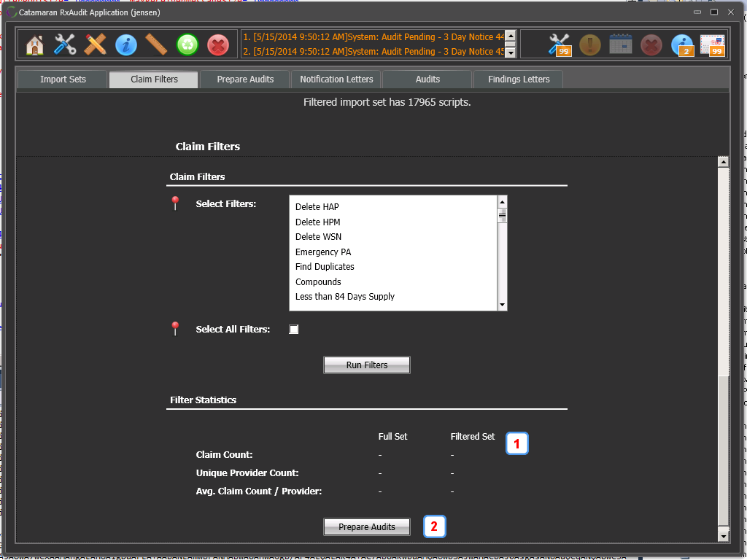Click the Prepare Audits button at bottom
747x560 pixels.
(x=367, y=526)
